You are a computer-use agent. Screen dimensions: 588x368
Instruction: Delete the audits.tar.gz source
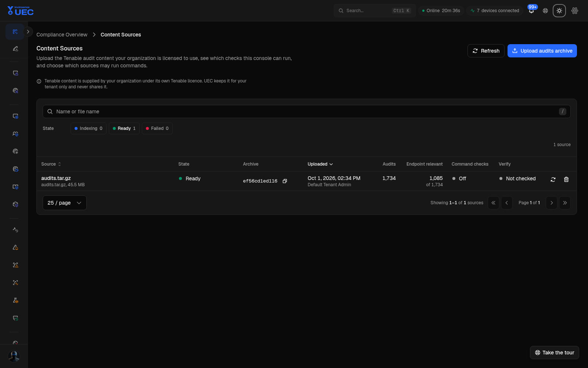click(x=566, y=180)
